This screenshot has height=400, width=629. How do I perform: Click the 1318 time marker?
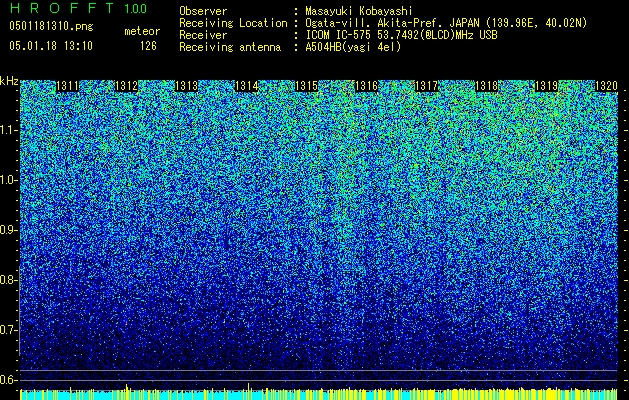[487, 86]
